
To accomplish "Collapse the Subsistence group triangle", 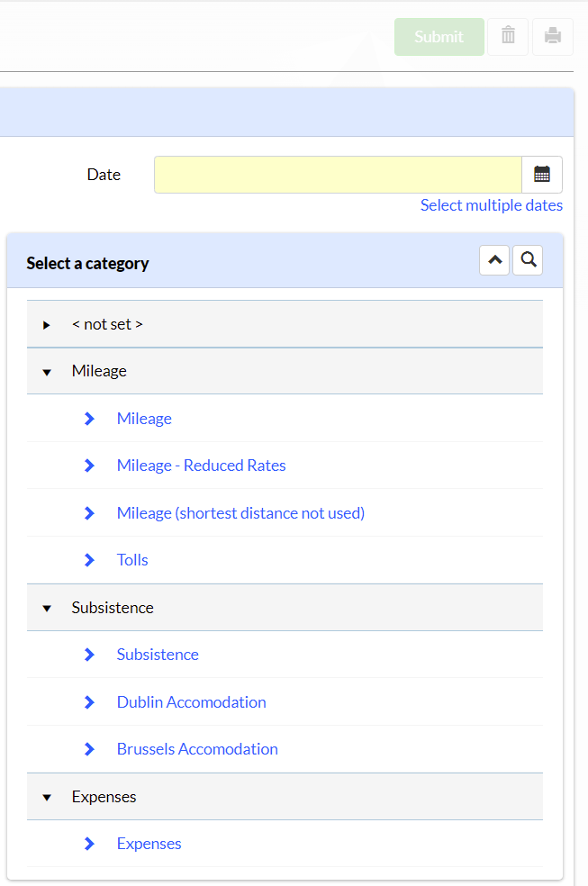I will click(47, 609).
